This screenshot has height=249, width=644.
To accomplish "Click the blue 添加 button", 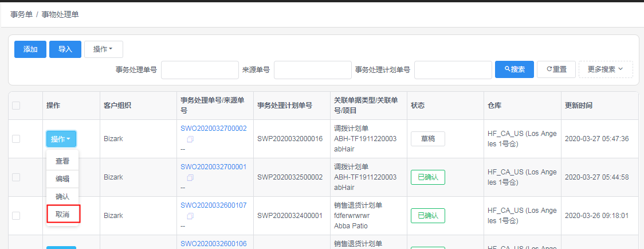I will tap(30, 49).
